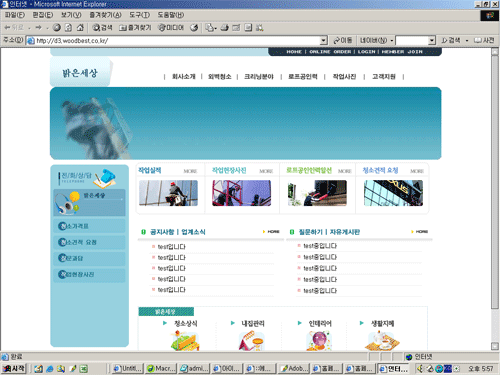
Task: Click the Print icon in toolbar
Action: point(225,28)
